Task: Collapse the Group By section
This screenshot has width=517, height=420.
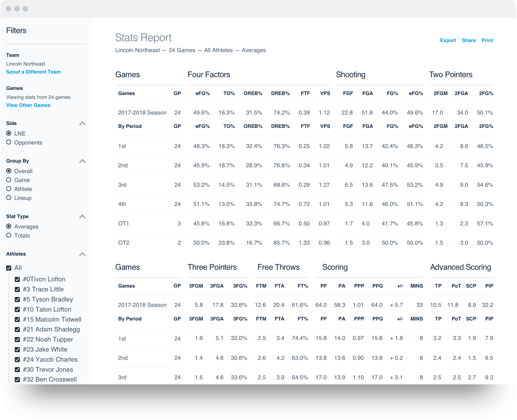Action: 82,161
